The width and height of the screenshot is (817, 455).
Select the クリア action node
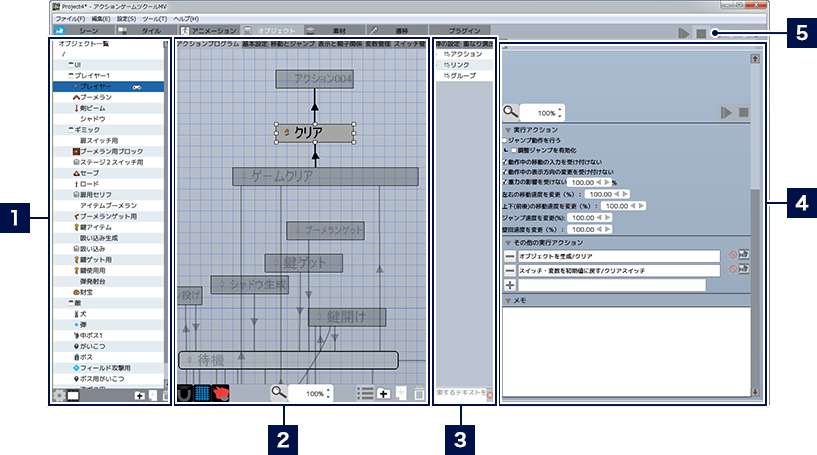pos(314,132)
